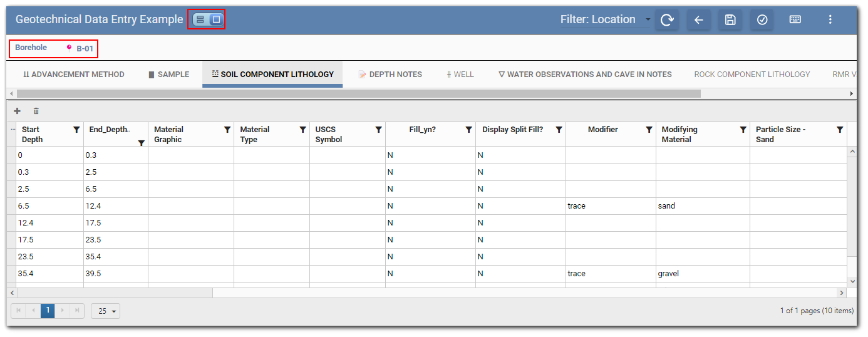Open Particle Size - Sand column filter
The image size is (868, 337).
click(x=840, y=130)
